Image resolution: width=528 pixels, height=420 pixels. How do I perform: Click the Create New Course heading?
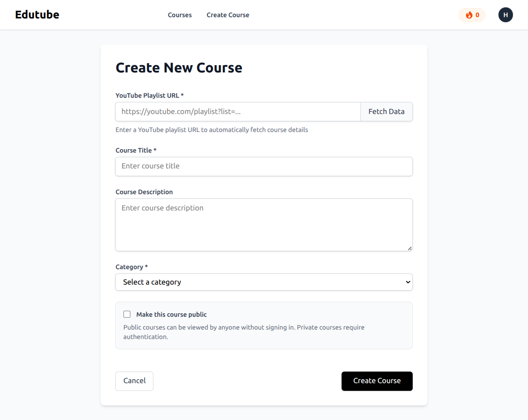(179, 67)
